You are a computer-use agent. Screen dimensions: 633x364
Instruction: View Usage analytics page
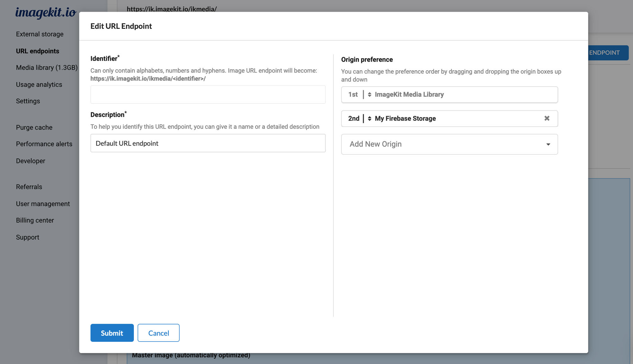pos(39,85)
